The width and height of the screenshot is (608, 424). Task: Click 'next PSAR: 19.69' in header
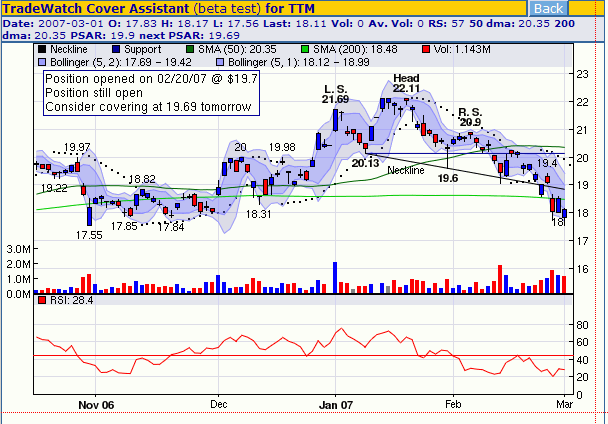click(190, 36)
